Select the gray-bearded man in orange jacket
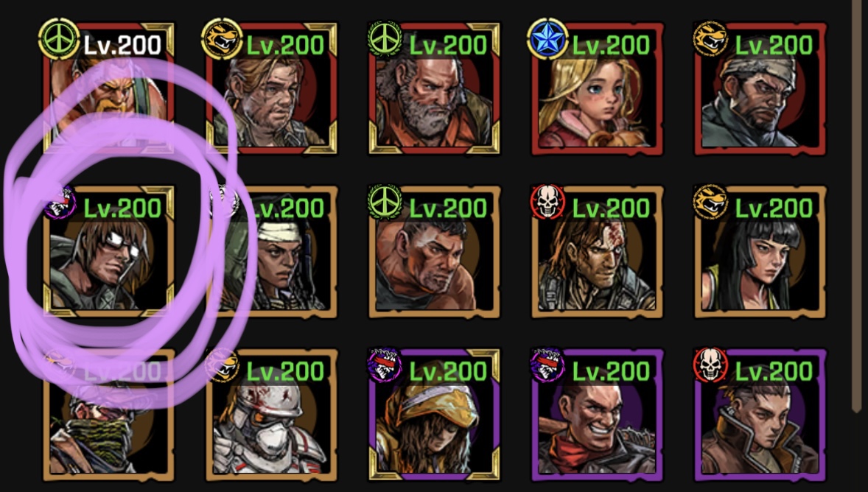 tap(435, 88)
